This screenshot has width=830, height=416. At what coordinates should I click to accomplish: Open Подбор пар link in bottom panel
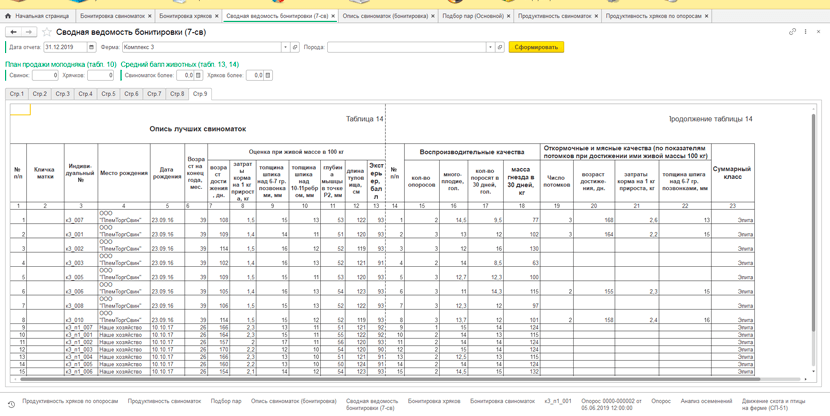point(226,401)
